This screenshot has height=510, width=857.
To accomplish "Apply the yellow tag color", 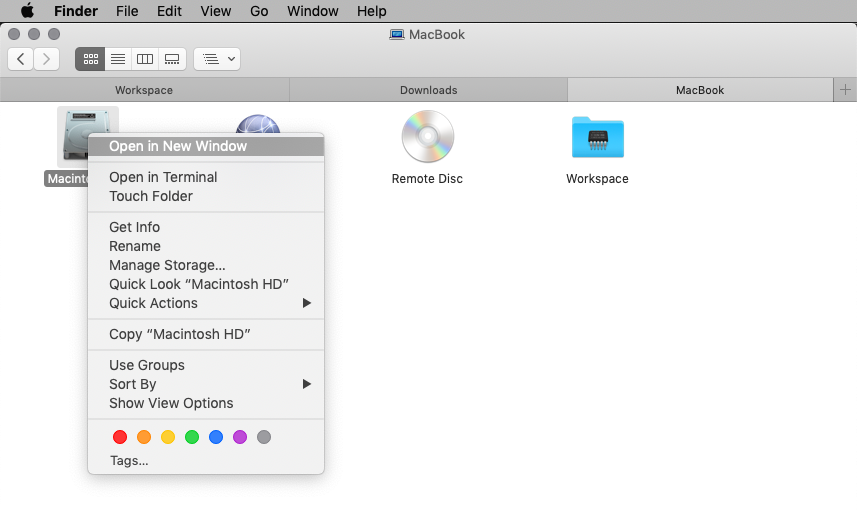I will pos(168,437).
